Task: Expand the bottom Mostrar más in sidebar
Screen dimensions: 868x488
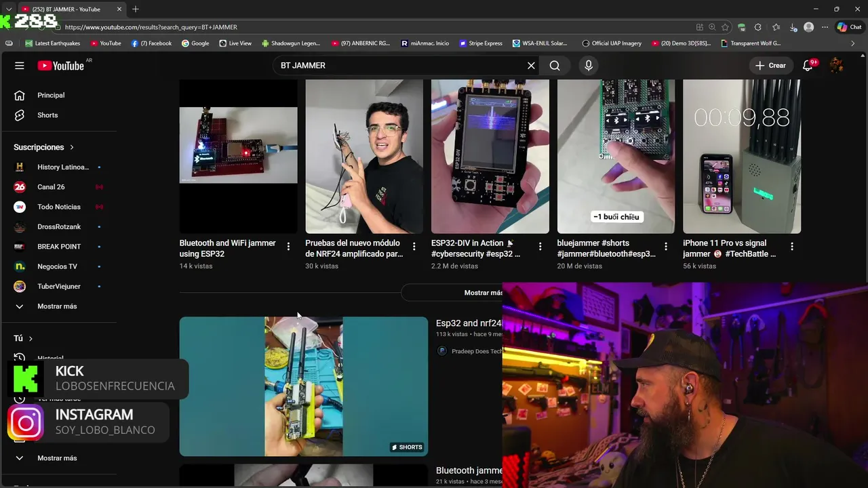Action: coord(58,458)
